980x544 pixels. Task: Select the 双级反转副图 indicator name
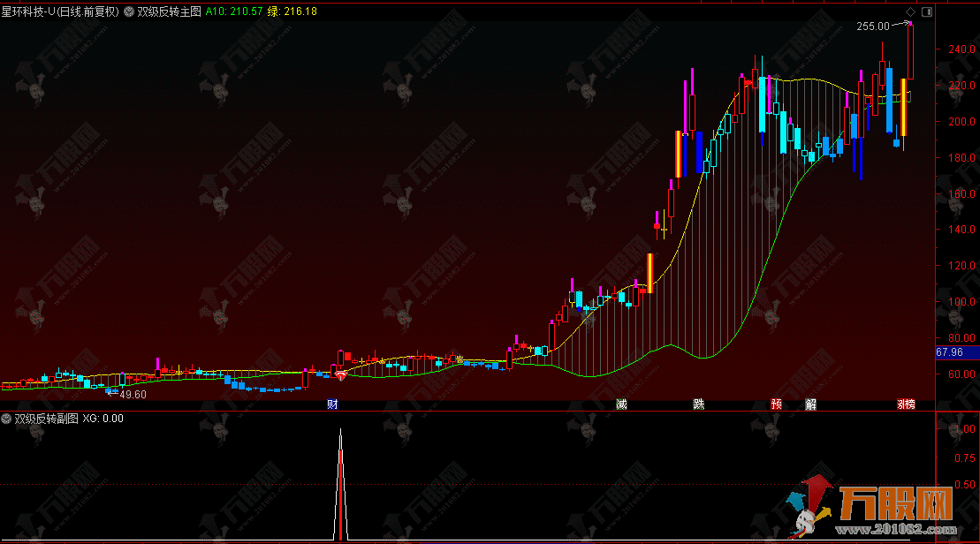[47, 419]
